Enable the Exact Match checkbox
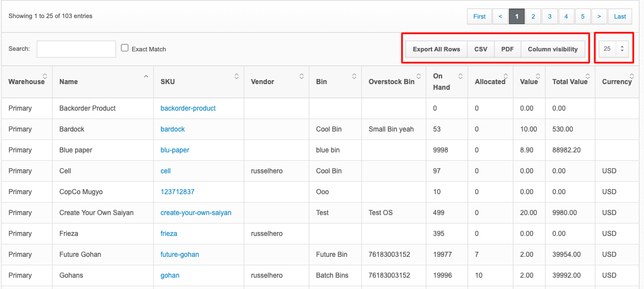The height and width of the screenshot is (289, 644). click(x=125, y=49)
